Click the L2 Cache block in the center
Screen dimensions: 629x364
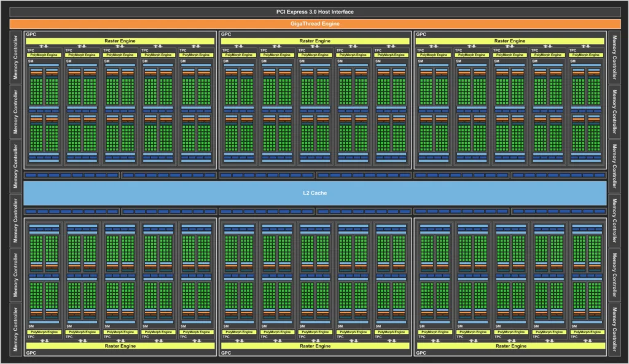[314, 193]
